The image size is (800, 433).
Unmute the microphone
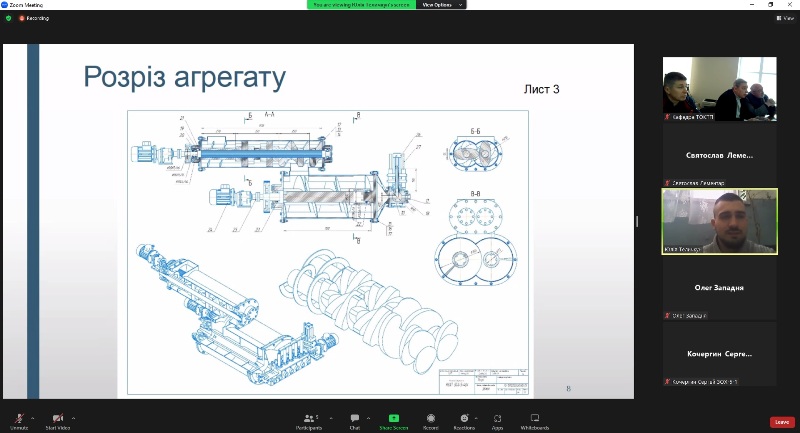pos(19,421)
